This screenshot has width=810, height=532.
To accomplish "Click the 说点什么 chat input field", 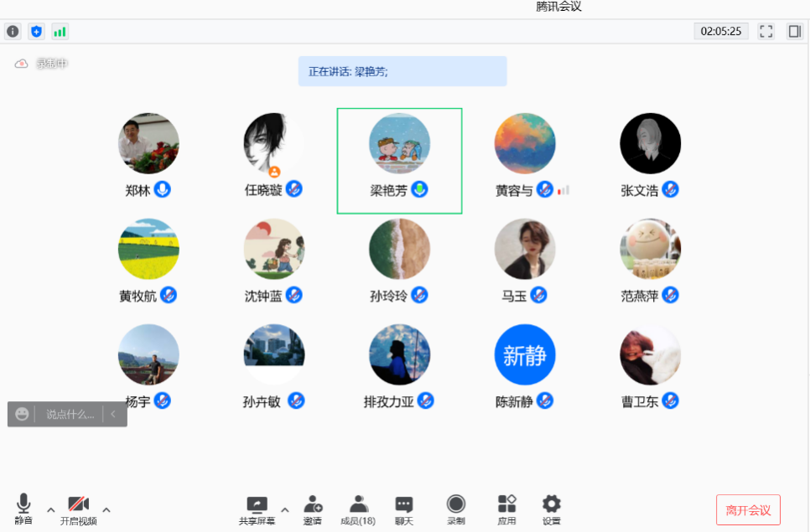I will [70, 414].
